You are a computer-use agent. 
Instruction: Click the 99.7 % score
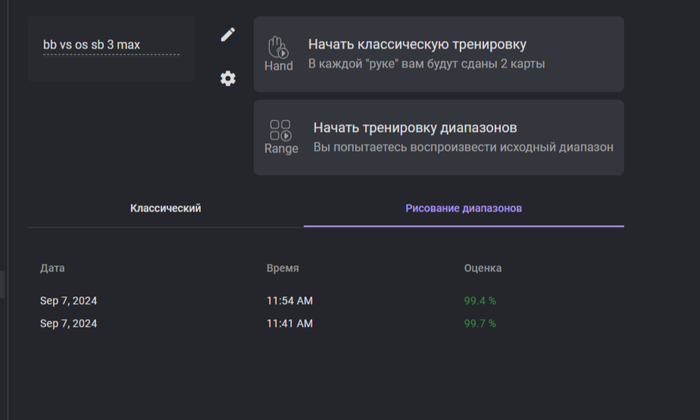click(x=480, y=324)
